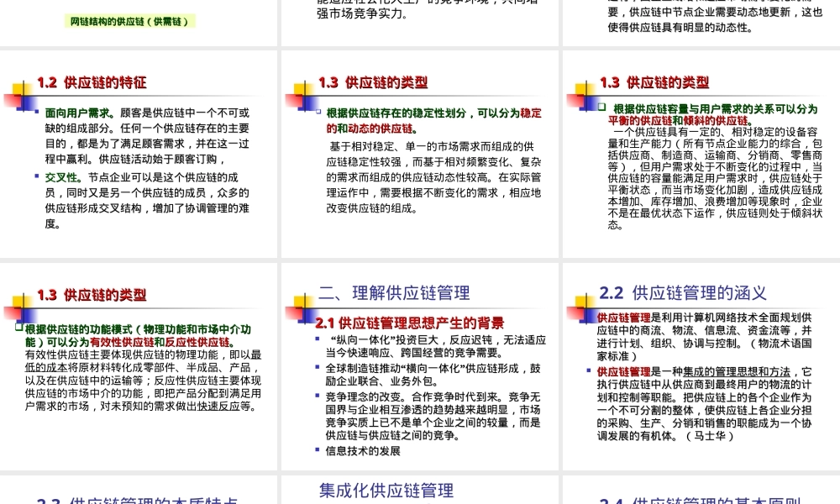Click the heading 二、理解供应链管理
The image size is (840, 504).
coord(394,293)
